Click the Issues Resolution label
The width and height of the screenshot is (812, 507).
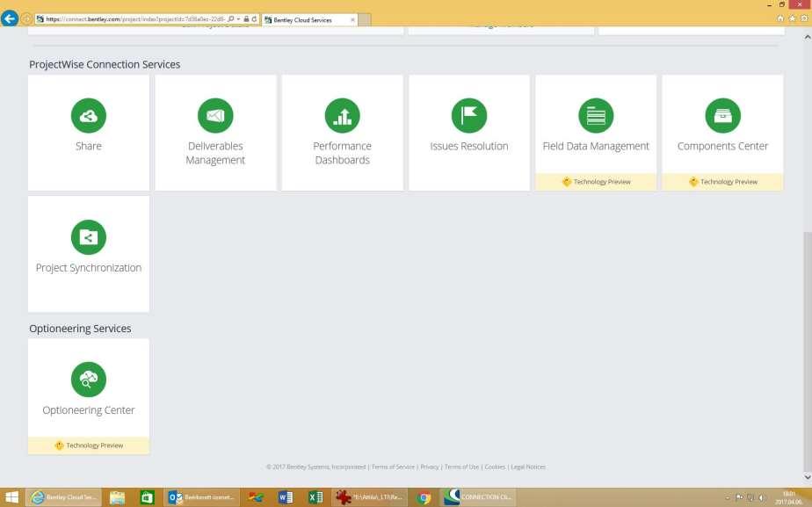[x=469, y=146]
